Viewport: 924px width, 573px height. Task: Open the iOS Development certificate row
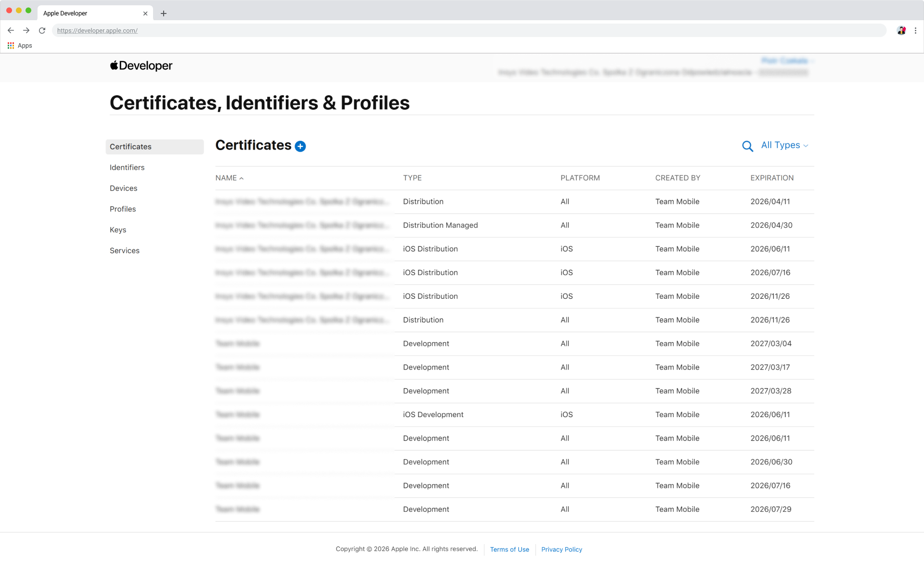515,415
